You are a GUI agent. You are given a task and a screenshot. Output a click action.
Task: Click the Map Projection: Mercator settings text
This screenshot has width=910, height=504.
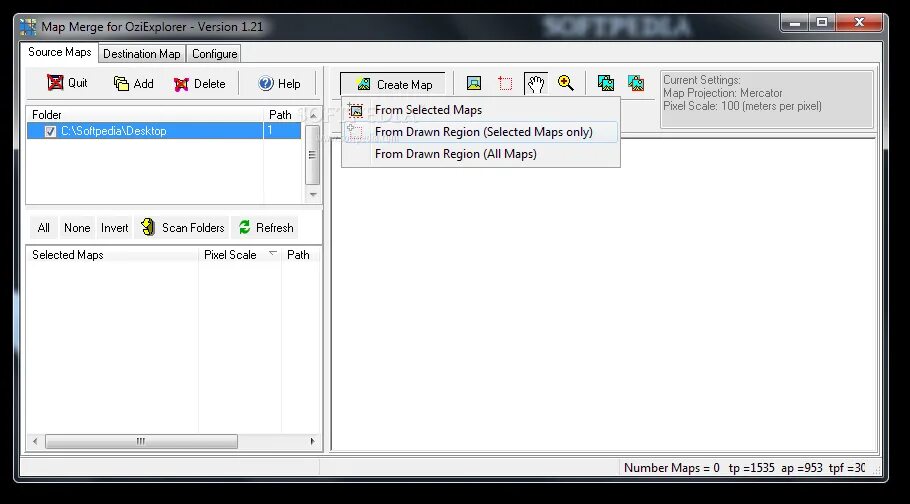[x=723, y=93]
